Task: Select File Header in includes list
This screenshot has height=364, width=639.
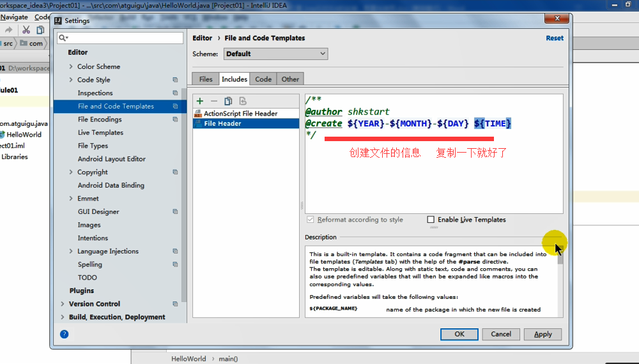Action: 246,123
